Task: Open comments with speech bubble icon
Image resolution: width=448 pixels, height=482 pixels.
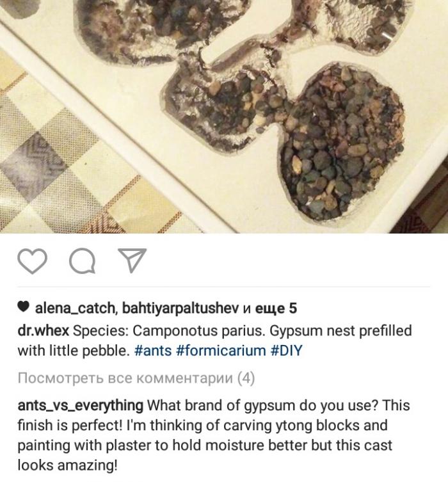Action: tap(82, 261)
